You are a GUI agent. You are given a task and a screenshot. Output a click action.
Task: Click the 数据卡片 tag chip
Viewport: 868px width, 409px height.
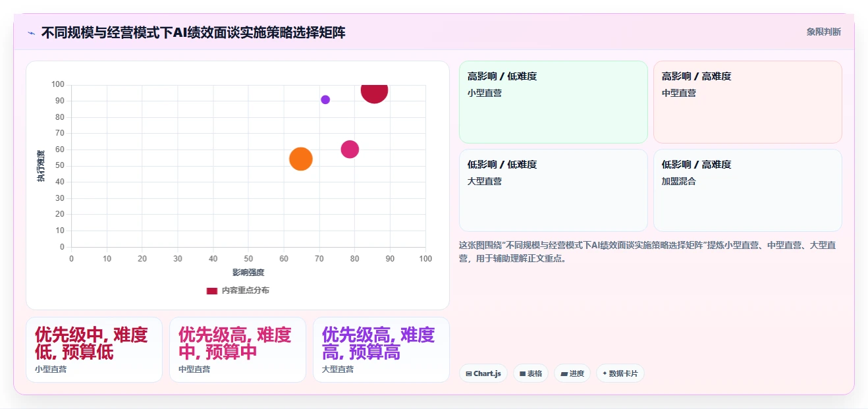pos(620,373)
